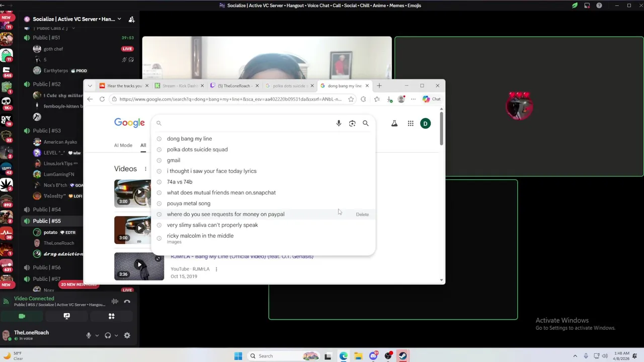
Task: Switch to the polka dots suicide browser tab
Action: pyautogui.click(x=289, y=85)
